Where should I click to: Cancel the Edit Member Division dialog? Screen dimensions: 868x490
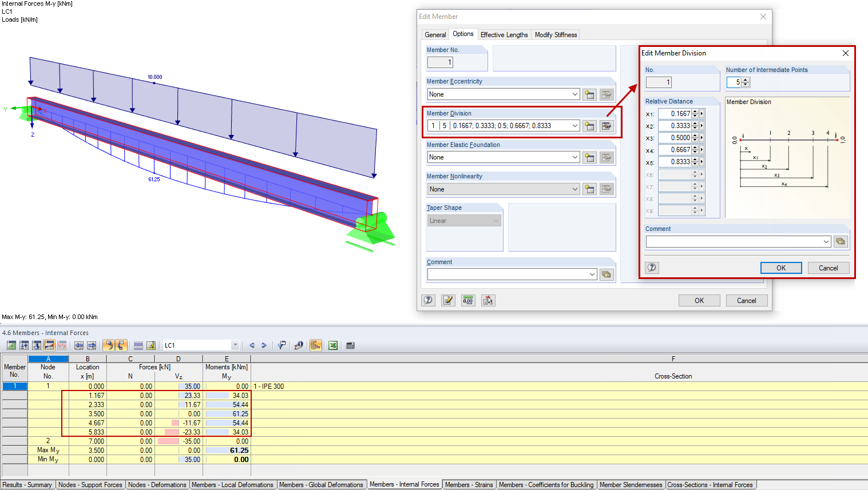click(828, 268)
